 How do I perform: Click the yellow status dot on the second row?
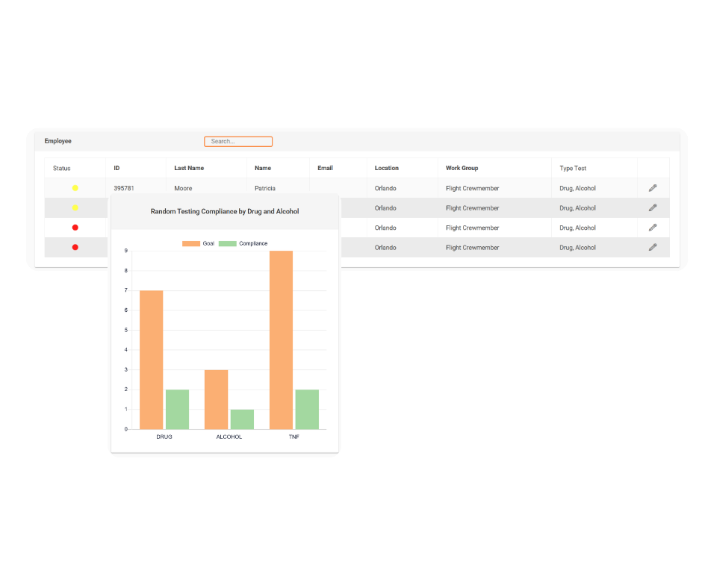pos(75,207)
